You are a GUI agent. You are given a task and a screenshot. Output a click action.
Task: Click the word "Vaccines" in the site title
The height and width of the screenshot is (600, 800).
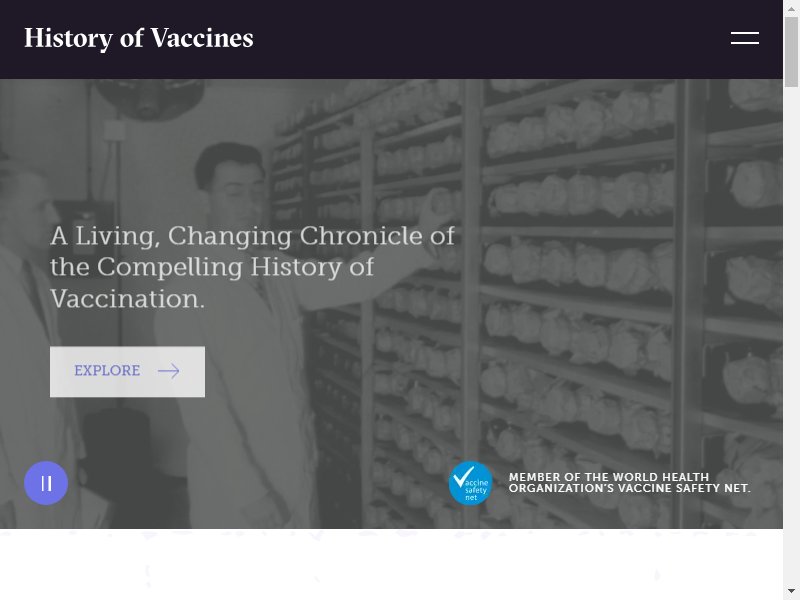pyautogui.click(x=202, y=38)
